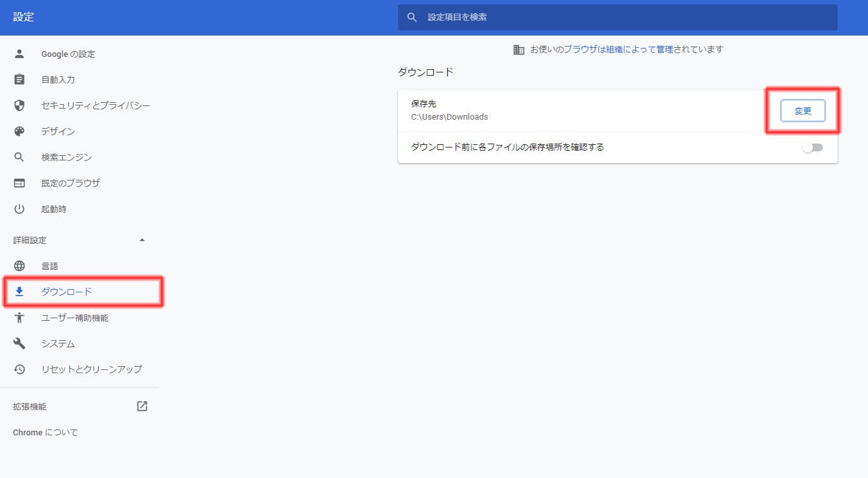Click the clipboard icon for 自動入力

(x=19, y=80)
